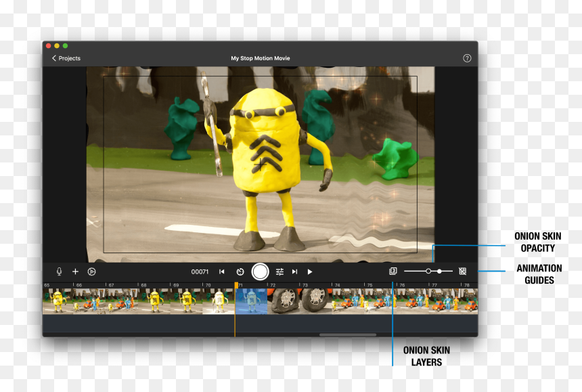Image resolution: width=582 pixels, height=392 pixels.
Task: Open the movie themes icon beside plus
Action: click(x=91, y=271)
